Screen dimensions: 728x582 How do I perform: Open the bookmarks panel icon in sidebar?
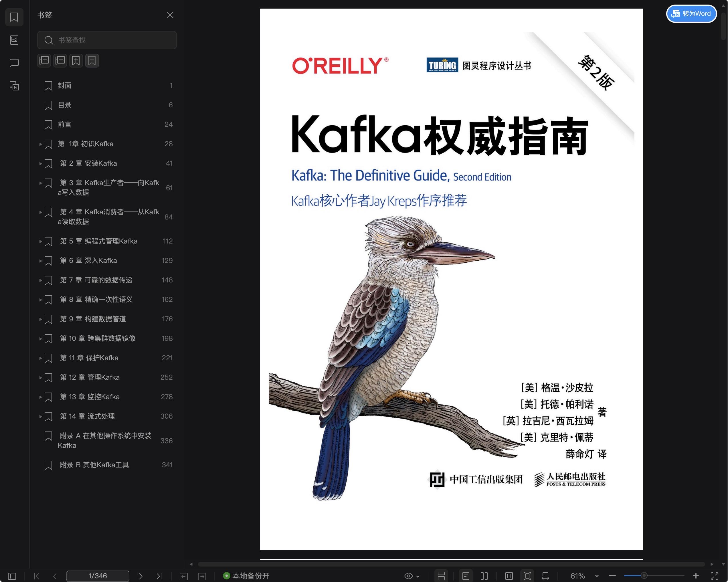coord(14,17)
